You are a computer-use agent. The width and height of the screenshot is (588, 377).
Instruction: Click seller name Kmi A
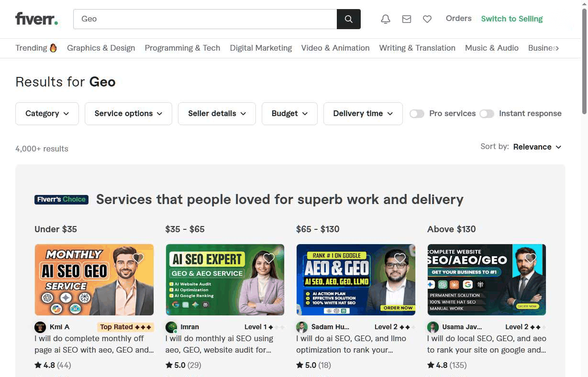pyautogui.click(x=59, y=327)
